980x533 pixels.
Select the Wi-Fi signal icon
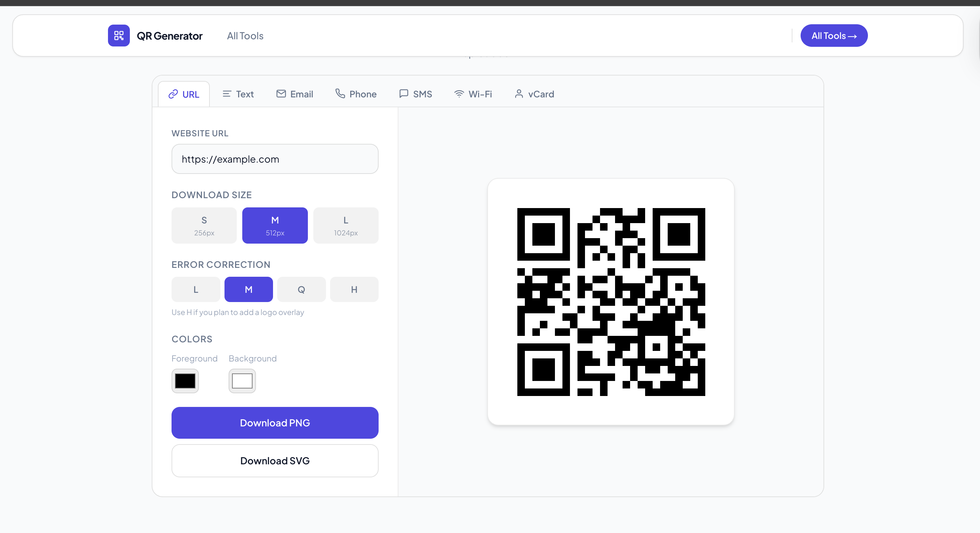click(x=459, y=94)
